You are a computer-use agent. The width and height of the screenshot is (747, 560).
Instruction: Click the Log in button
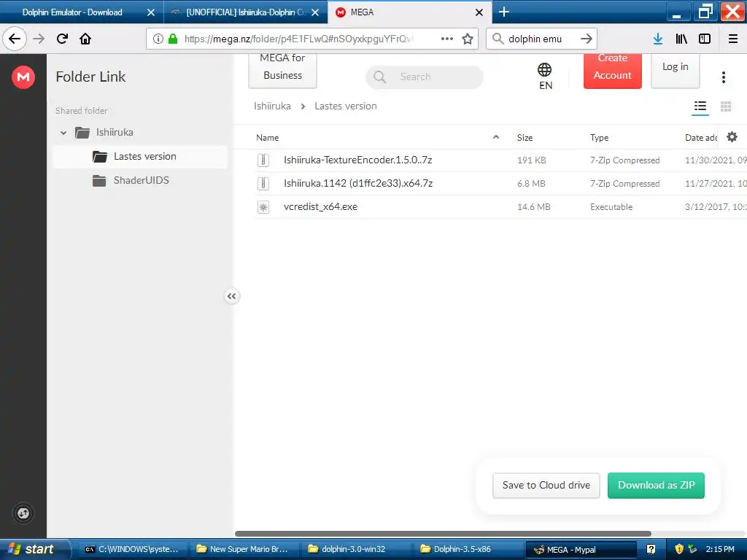[x=675, y=69]
